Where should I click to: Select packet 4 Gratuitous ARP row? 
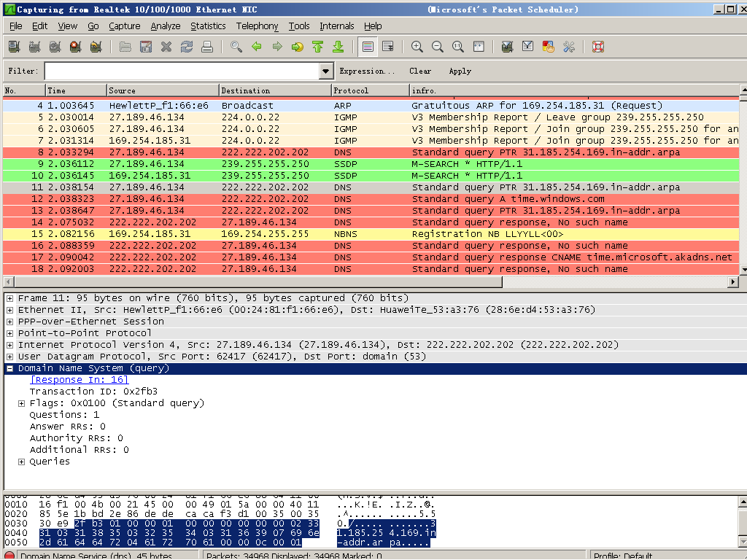pos(371,106)
